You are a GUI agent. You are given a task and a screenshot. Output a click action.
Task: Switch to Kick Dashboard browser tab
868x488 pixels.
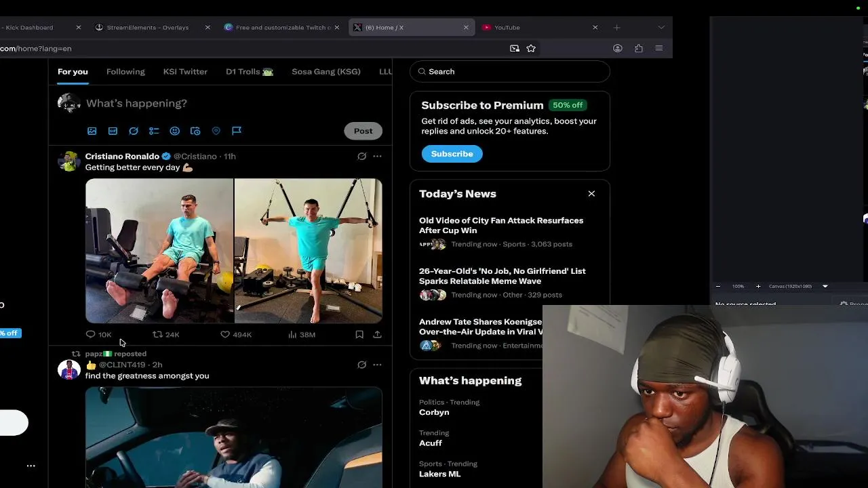(41, 28)
